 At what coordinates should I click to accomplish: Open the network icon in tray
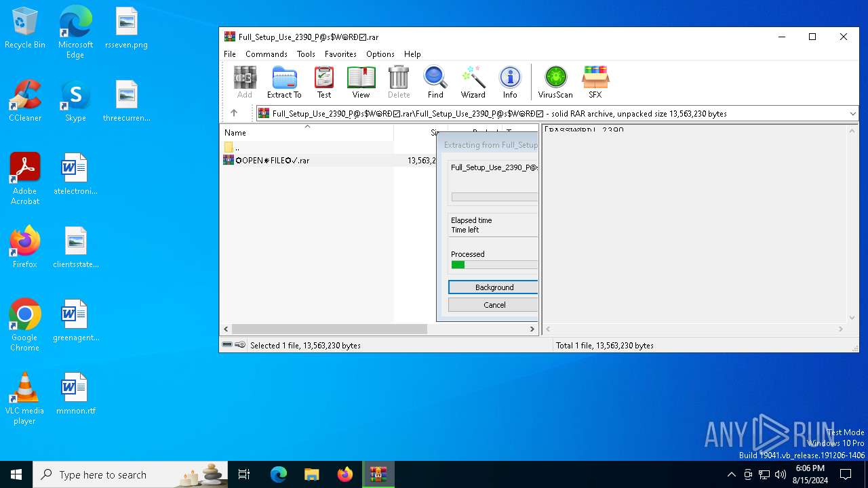pyautogui.click(x=764, y=474)
